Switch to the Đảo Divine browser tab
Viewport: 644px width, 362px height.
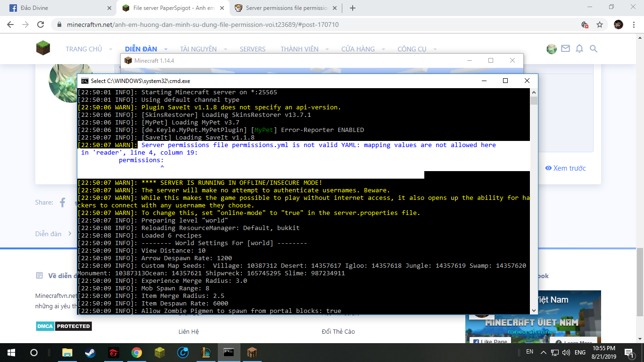click(x=57, y=8)
